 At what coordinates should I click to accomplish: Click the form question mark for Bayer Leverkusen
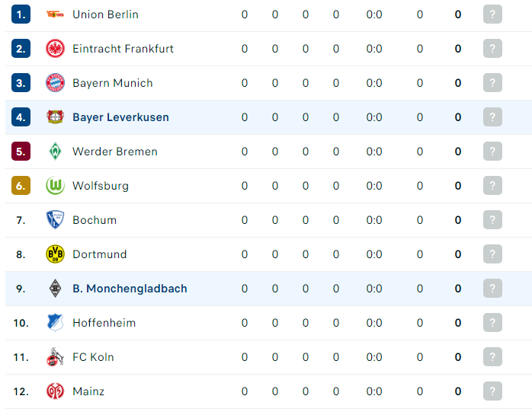point(492,117)
